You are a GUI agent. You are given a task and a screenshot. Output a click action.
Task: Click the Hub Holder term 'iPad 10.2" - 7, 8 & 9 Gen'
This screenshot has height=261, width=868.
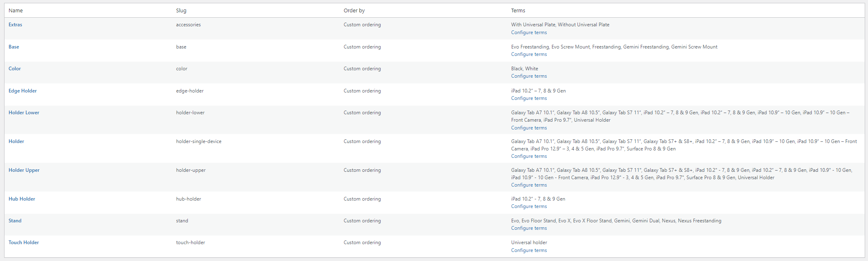click(x=538, y=199)
